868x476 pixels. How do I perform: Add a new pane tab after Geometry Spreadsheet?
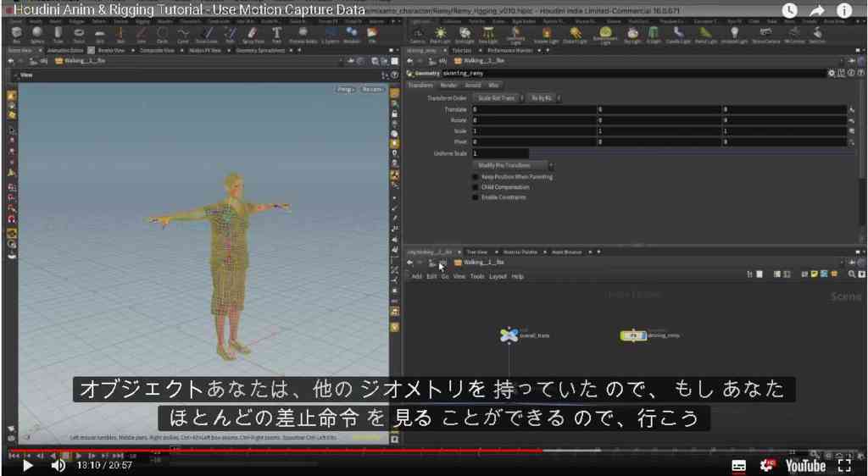pyautogui.click(x=299, y=50)
